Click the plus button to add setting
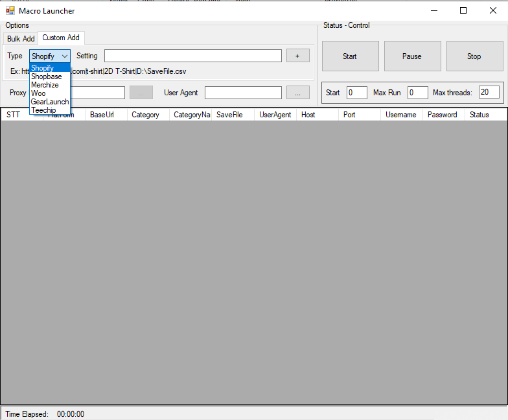 click(297, 56)
